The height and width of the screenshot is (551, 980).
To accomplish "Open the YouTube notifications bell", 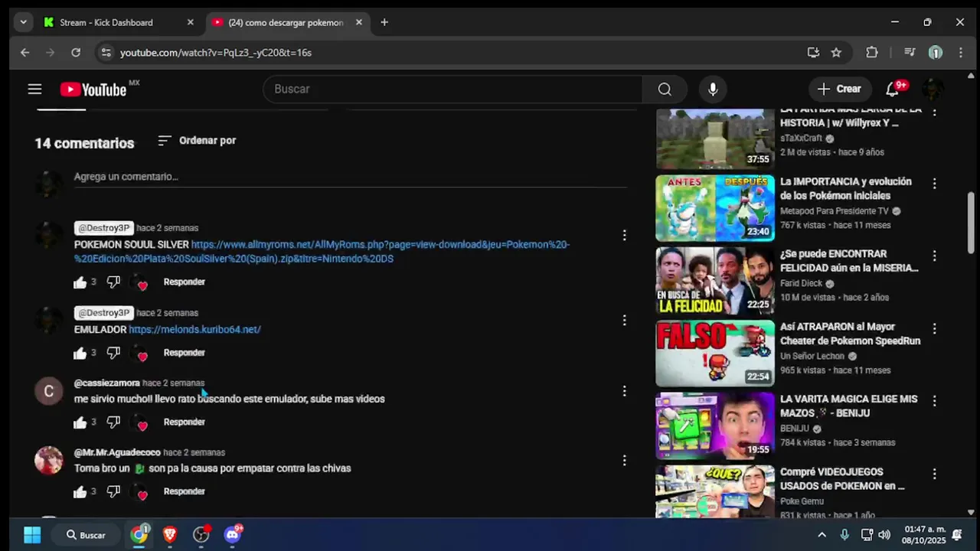I will [893, 89].
